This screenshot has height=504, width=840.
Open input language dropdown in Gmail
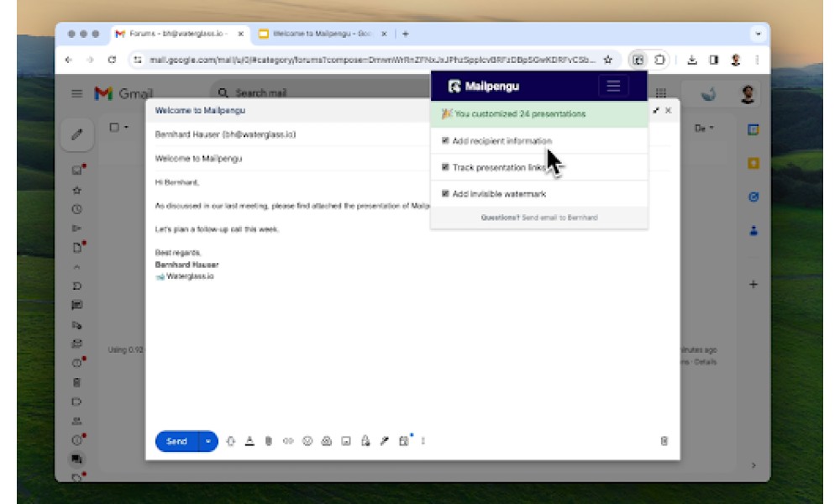coord(704,128)
